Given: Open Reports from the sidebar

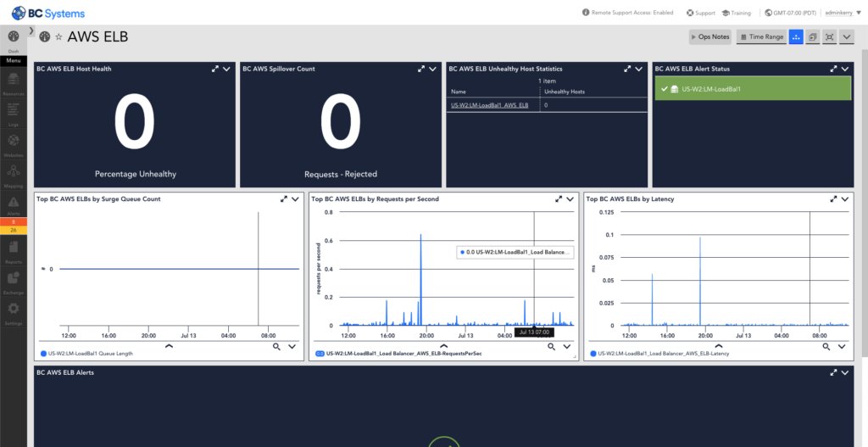Looking at the screenshot, I should (14, 252).
